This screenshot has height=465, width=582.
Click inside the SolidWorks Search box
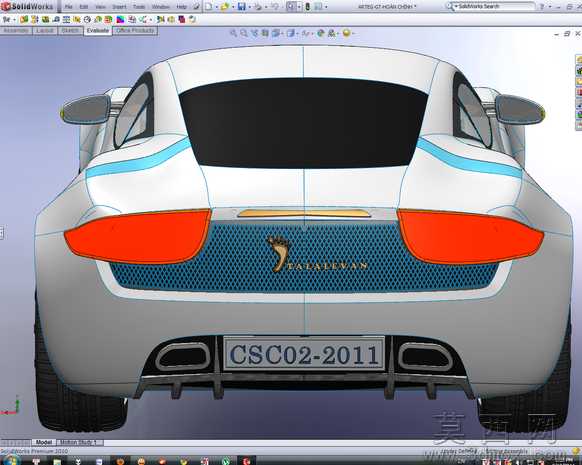pos(496,6)
